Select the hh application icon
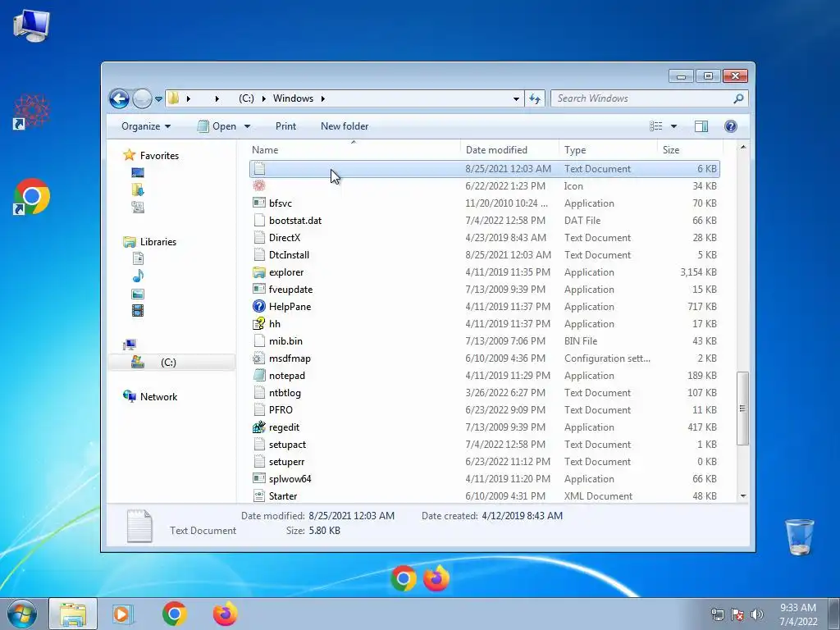 click(259, 323)
